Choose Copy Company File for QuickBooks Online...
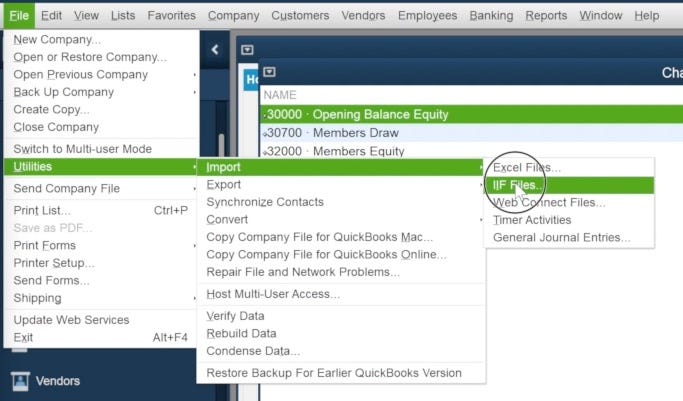The image size is (683, 401). (x=341, y=254)
